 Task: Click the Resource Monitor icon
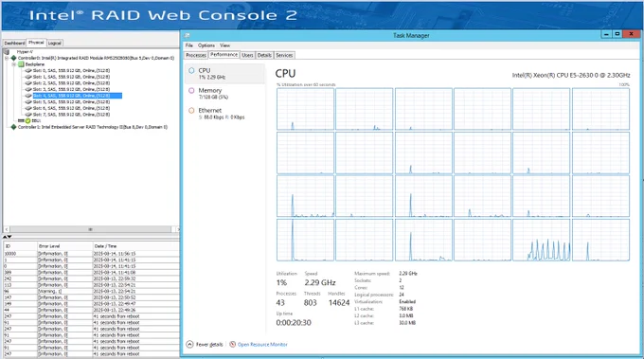pyautogui.click(x=232, y=344)
